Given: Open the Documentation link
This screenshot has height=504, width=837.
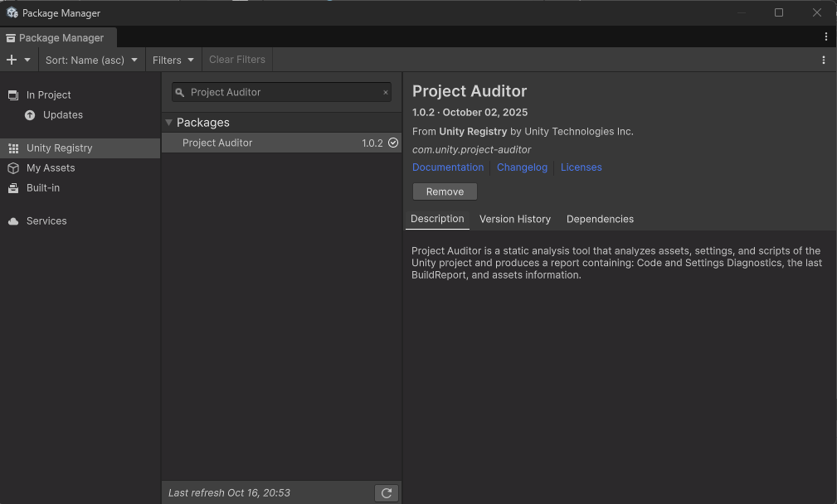Looking at the screenshot, I should pyautogui.click(x=448, y=167).
